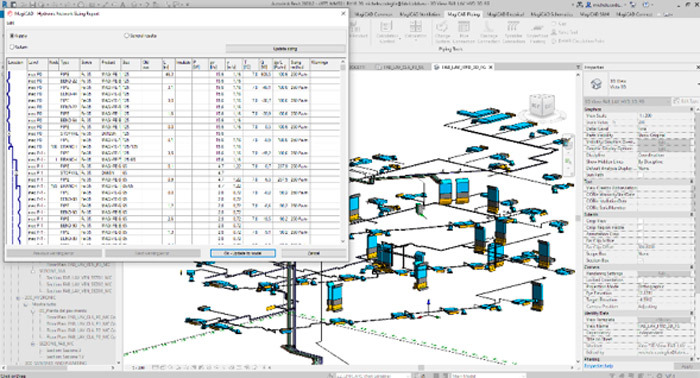Viewport: 700px width, 378px height.
Task: Click the Tank Tool ribbon icon
Action: (554, 32)
